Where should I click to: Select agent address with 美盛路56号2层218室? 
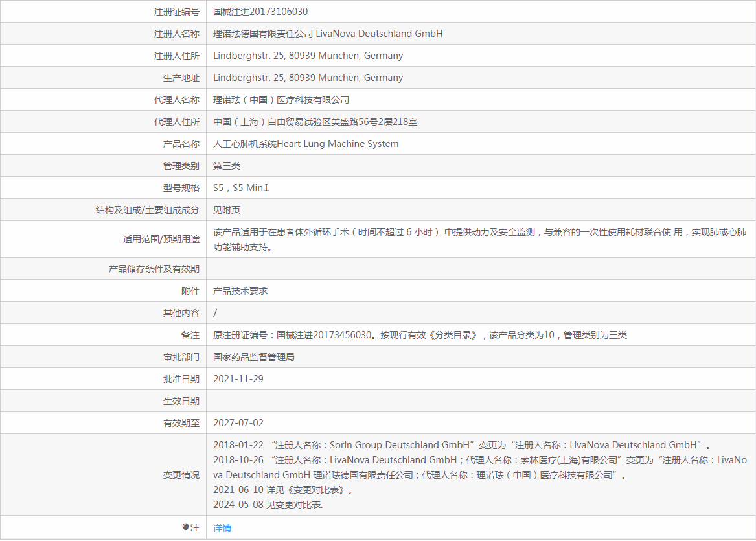(315, 122)
